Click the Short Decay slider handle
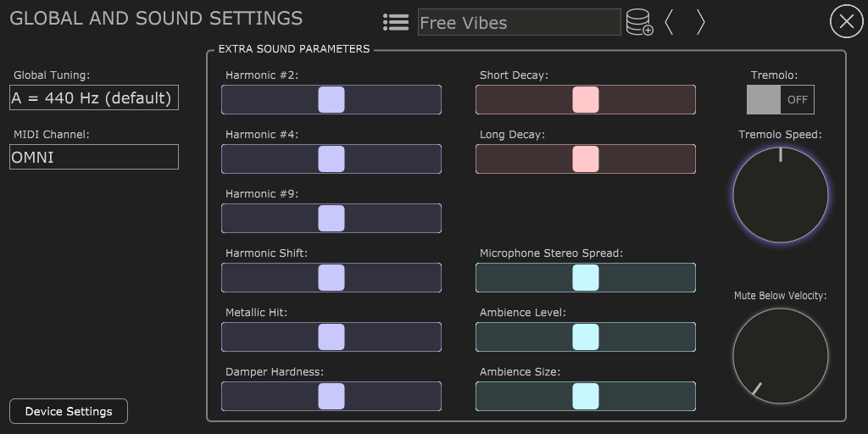The height and width of the screenshot is (434, 868). pos(586,99)
